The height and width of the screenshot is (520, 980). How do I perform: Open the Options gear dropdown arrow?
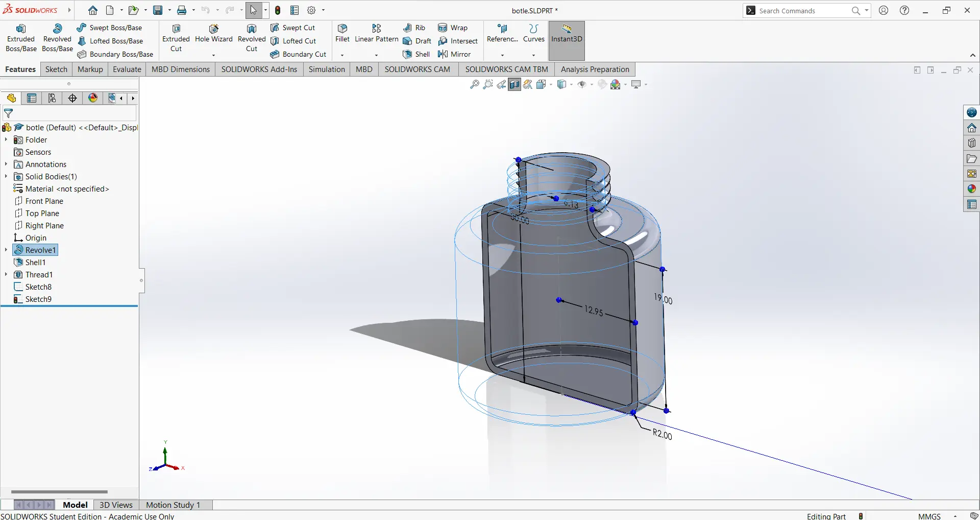pos(323,10)
